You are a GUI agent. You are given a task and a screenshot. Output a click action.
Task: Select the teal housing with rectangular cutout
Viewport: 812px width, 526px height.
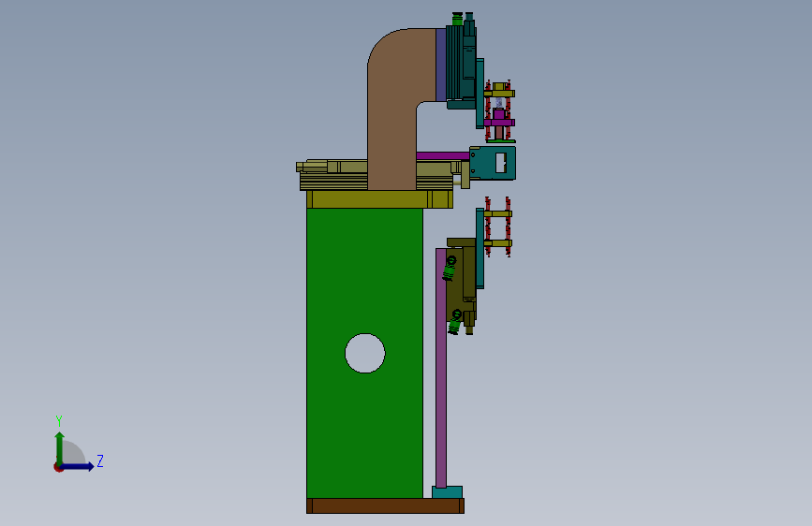(493, 163)
